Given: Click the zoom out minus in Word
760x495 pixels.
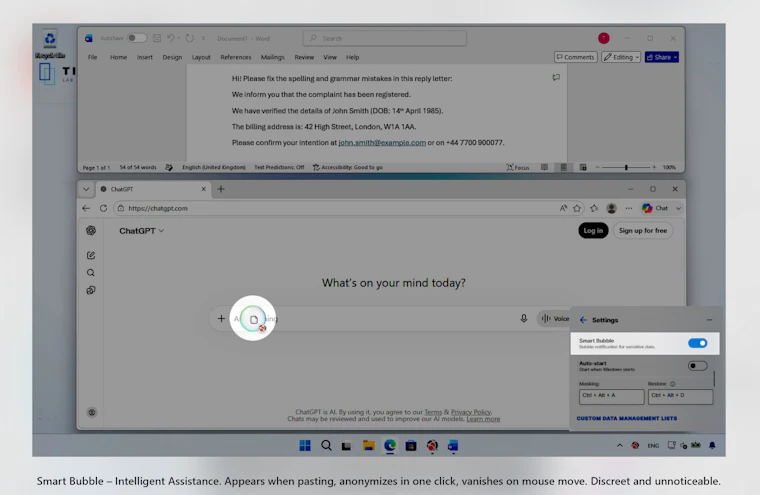Looking at the screenshot, I should 598,167.
